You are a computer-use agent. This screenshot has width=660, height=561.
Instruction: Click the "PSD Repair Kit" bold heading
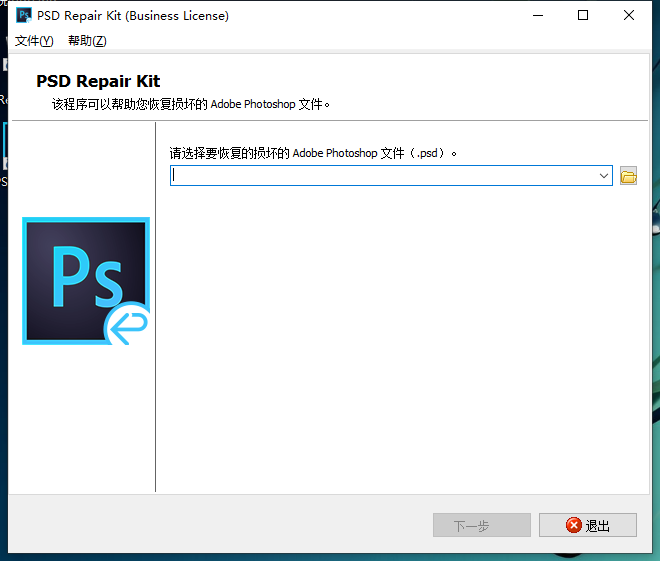[x=98, y=81]
